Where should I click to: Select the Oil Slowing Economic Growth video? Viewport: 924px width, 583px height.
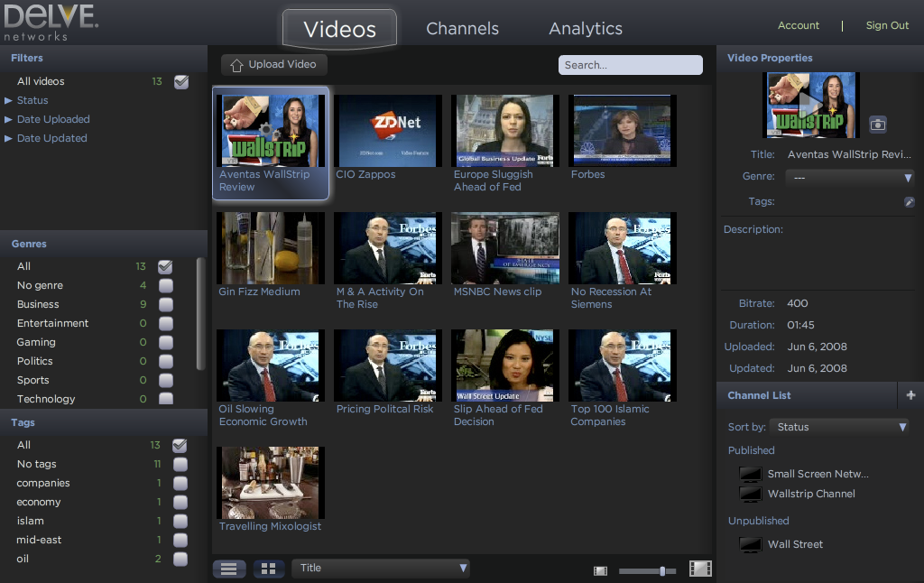271,366
